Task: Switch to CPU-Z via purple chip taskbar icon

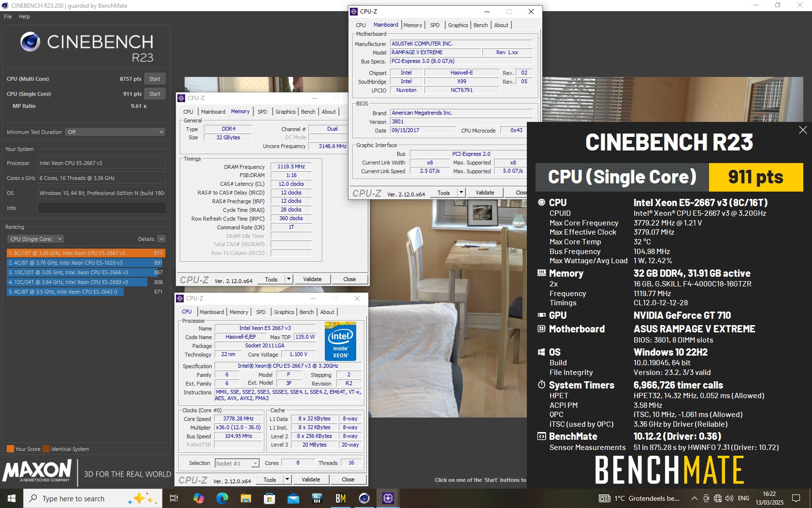Action: tap(388, 498)
